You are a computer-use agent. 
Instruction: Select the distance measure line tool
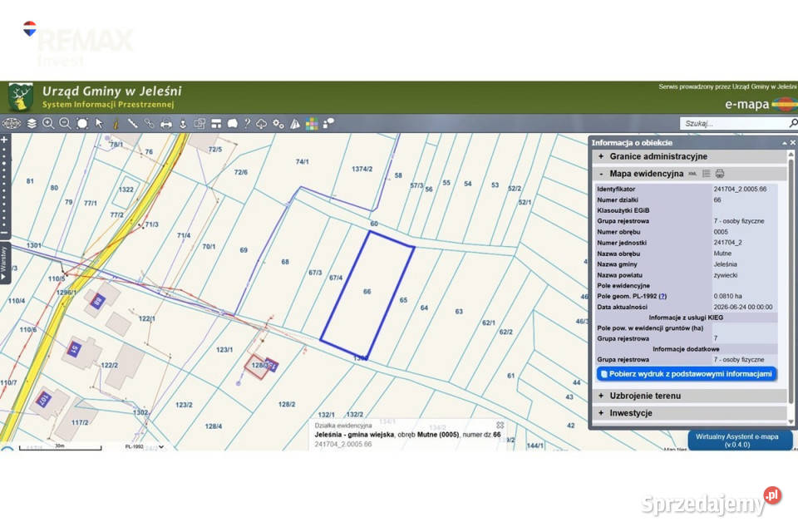pyautogui.click(x=132, y=123)
